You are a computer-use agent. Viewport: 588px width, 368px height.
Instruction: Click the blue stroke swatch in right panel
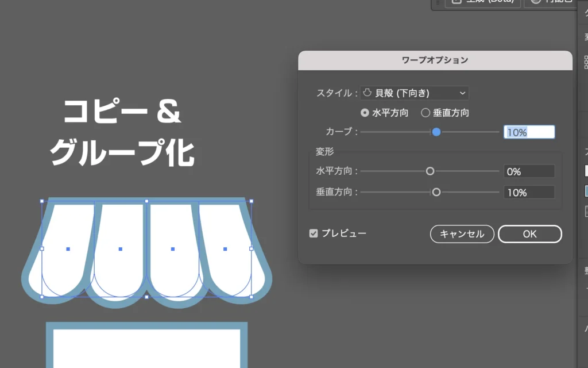[x=586, y=191]
